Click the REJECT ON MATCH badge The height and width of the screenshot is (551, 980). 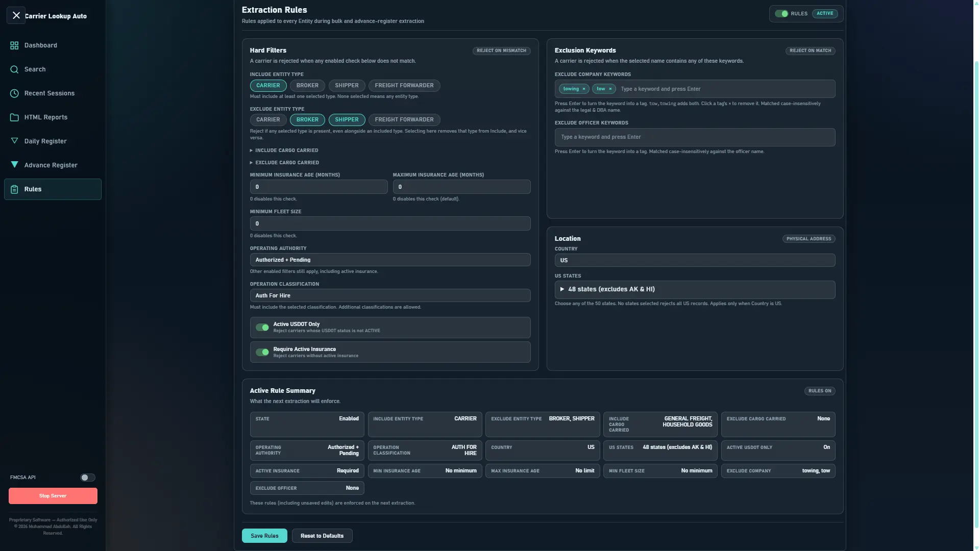tap(810, 51)
